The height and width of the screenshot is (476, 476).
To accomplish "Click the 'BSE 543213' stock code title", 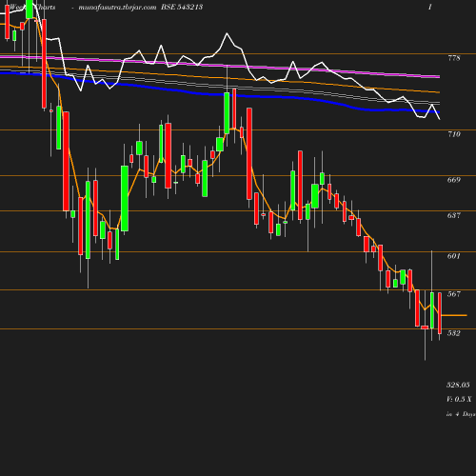I will [x=182, y=7].
